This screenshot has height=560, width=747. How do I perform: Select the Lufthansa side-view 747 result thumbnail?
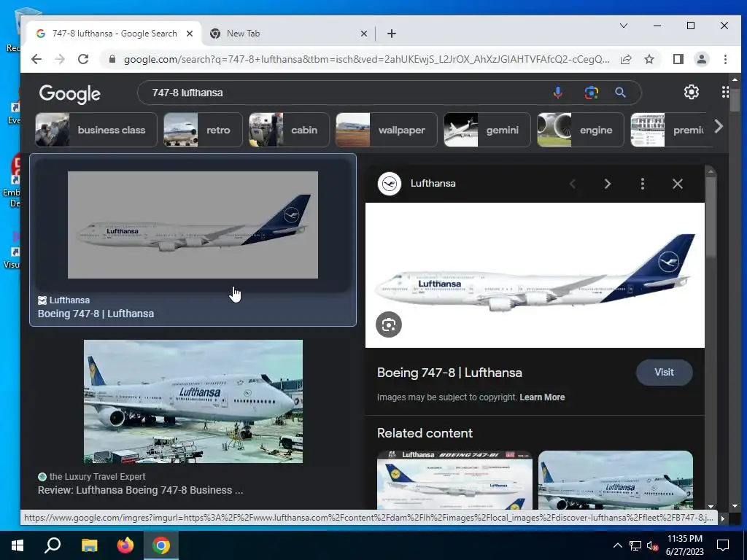(193, 225)
